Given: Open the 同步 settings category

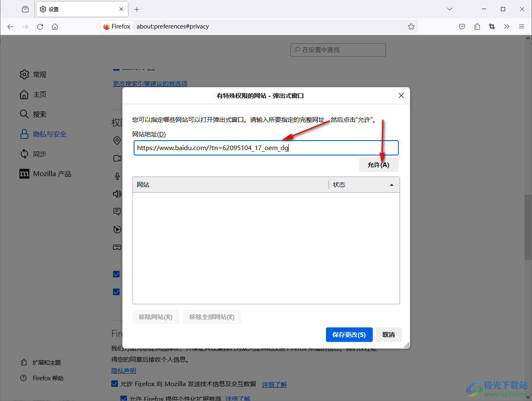Looking at the screenshot, I should tap(33, 154).
